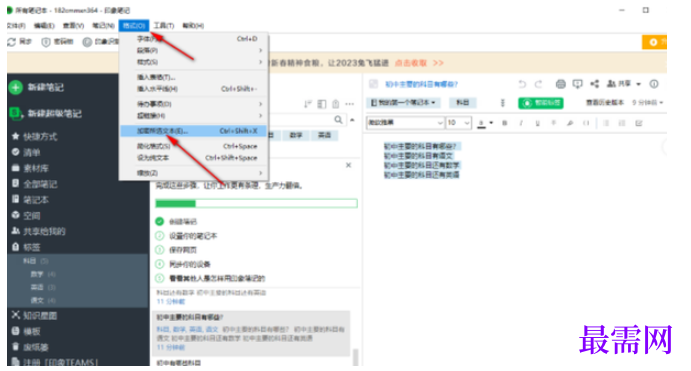Select 插入水平线 insert horizontal line entry
This screenshot has width=691, height=371.
[194, 89]
